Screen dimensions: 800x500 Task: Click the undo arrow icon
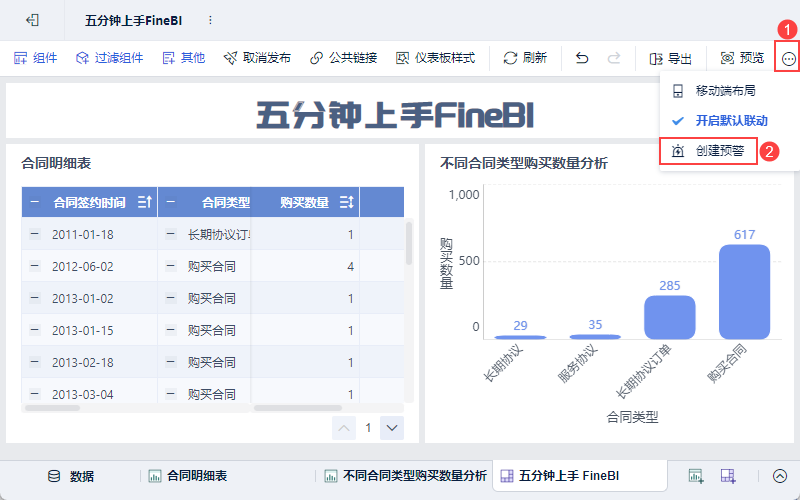[582, 58]
